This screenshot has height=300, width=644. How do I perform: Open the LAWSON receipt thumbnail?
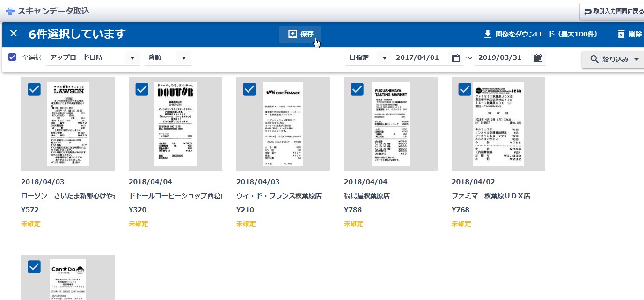pos(68,124)
